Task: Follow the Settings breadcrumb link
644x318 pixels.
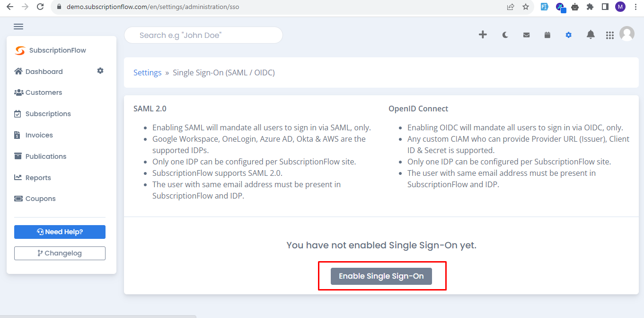Action: 148,73
